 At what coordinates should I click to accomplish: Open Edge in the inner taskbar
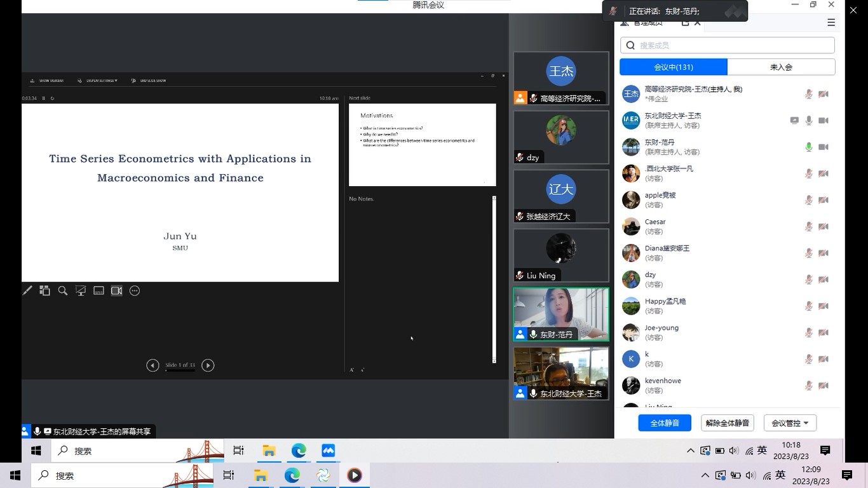(x=299, y=451)
